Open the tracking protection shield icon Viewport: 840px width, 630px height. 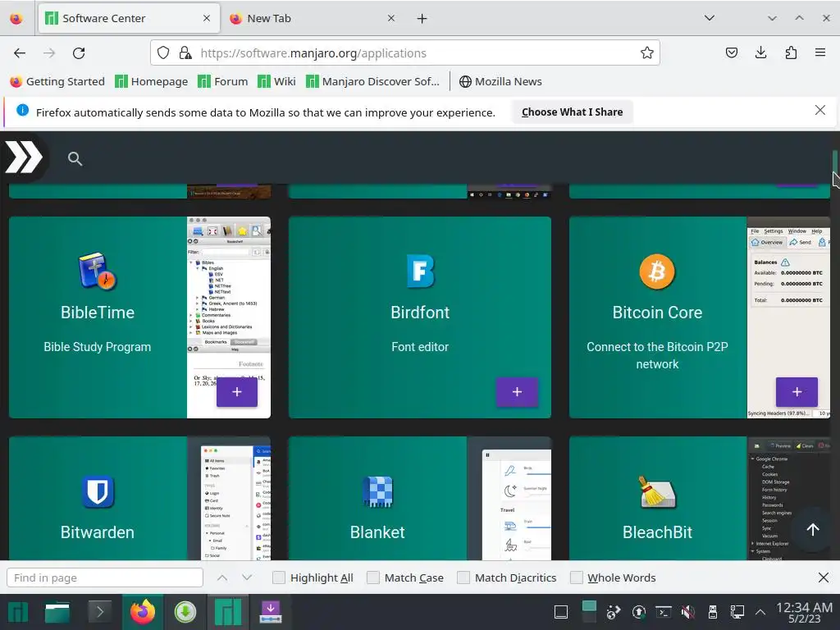[163, 52]
